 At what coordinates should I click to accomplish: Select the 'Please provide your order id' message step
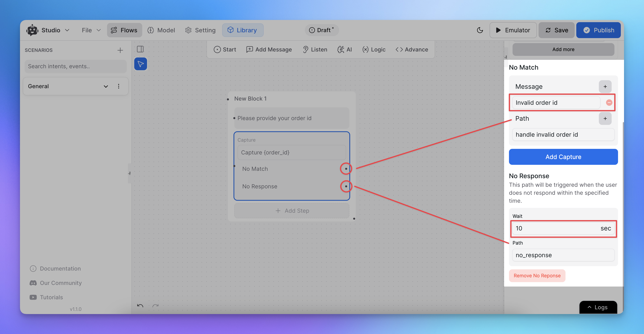point(291,118)
